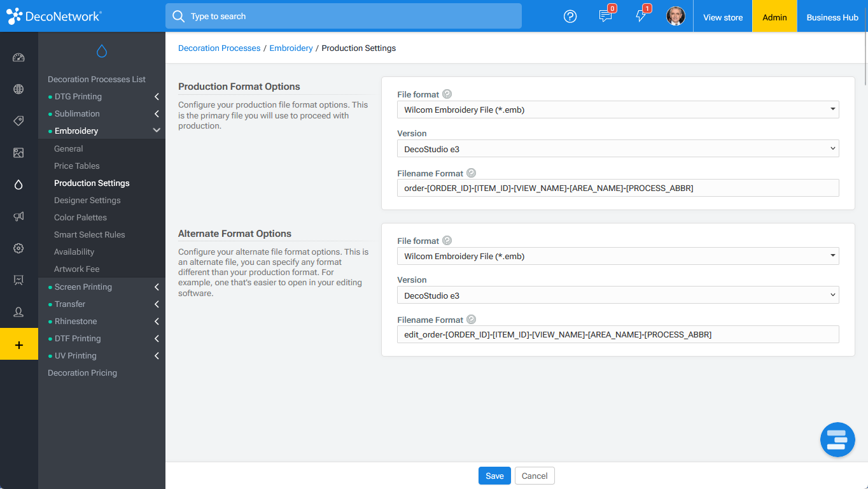This screenshot has width=868, height=489.
Task: Click the Type to search field
Action: [344, 16]
